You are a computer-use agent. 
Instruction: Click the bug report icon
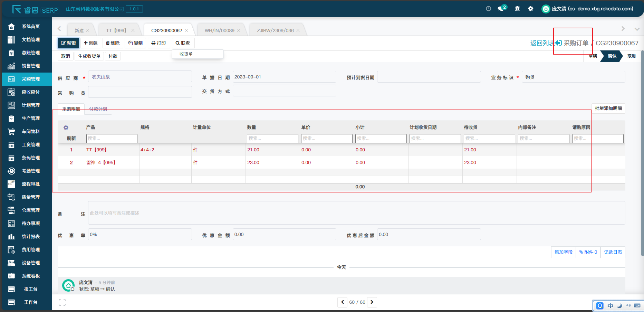coord(517,9)
